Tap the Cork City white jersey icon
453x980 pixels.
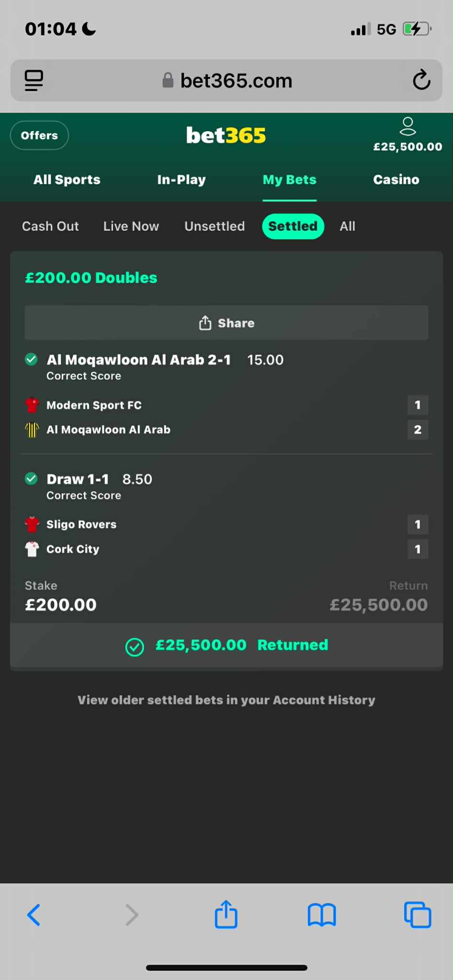click(32, 549)
